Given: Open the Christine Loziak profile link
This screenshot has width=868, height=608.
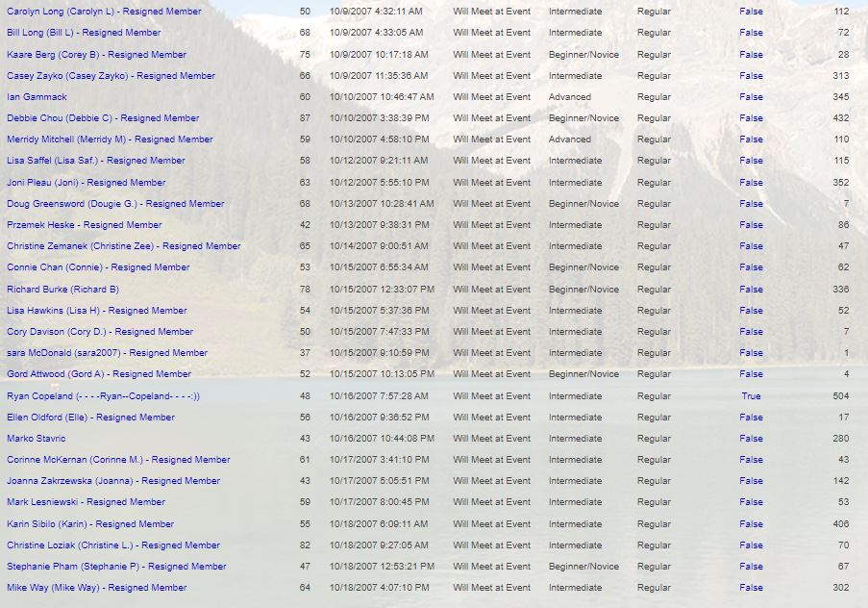Looking at the screenshot, I should 113,545.
